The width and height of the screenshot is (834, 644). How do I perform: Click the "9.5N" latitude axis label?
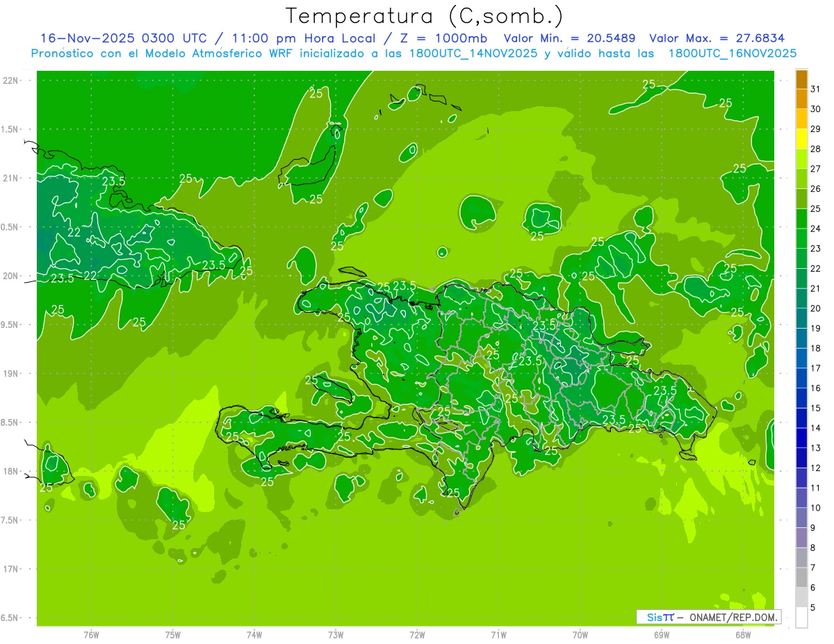(x=10, y=324)
